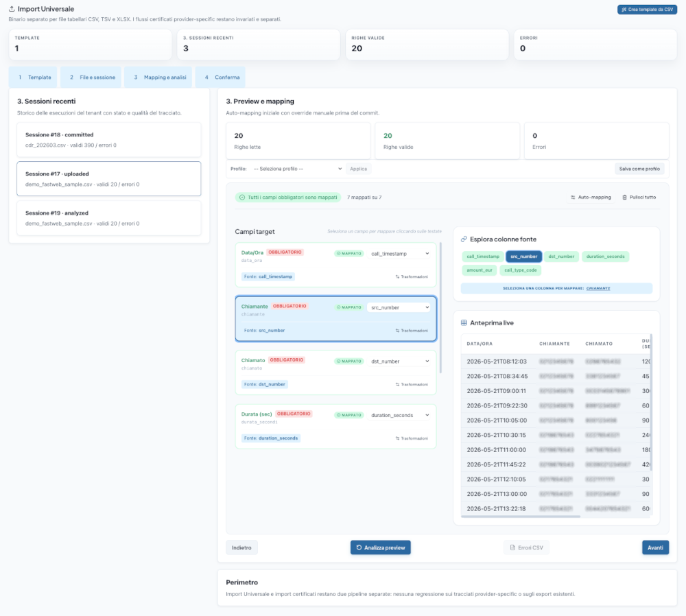
Task: Open Trasformazioni for Durata (sec) field
Action: [x=412, y=438]
